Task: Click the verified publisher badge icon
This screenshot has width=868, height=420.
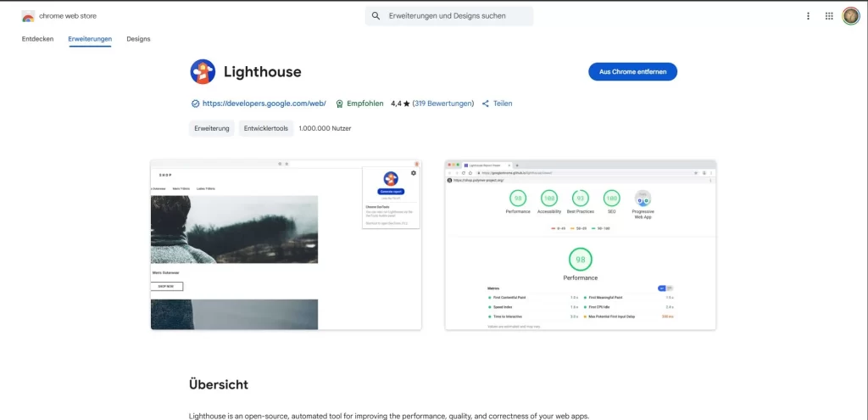Action: coord(196,104)
